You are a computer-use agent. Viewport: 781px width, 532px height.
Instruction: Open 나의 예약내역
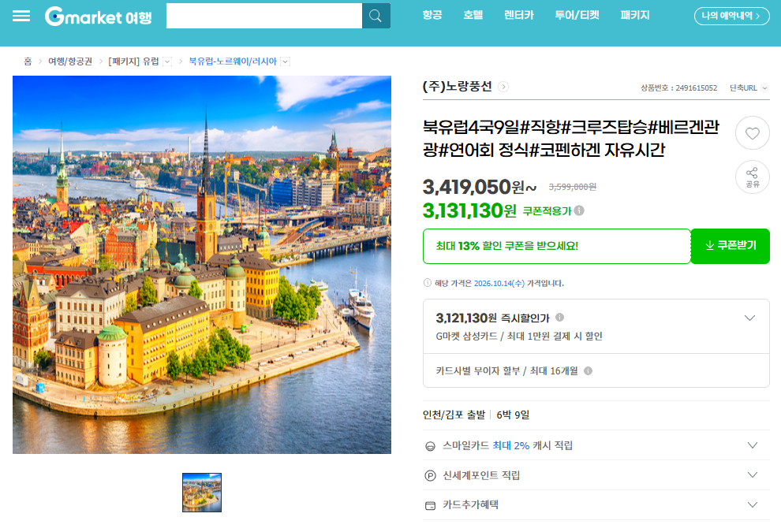click(x=731, y=16)
